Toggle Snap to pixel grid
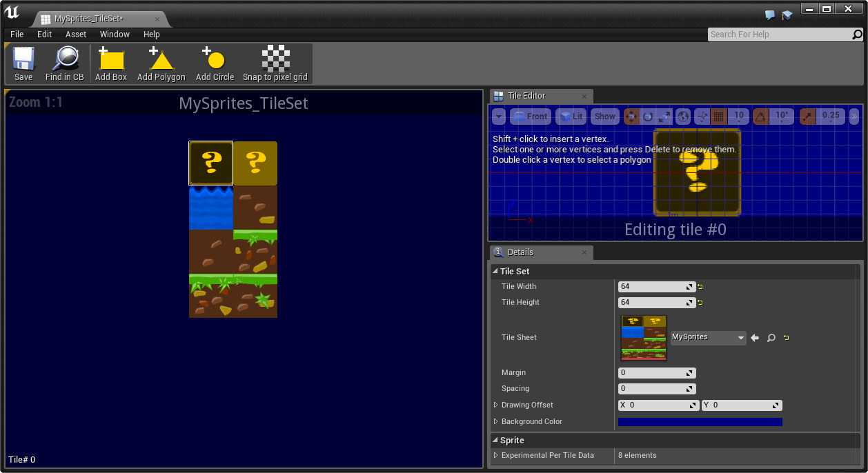The width and height of the screenshot is (868, 473). pos(275,64)
